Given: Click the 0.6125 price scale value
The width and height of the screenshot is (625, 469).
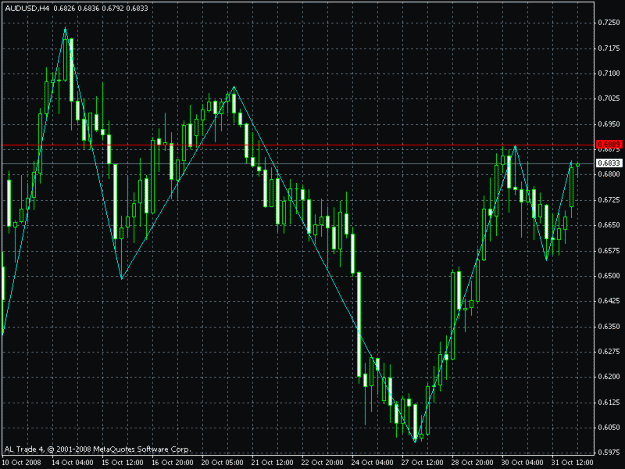Looking at the screenshot, I should pyautogui.click(x=609, y=402).
